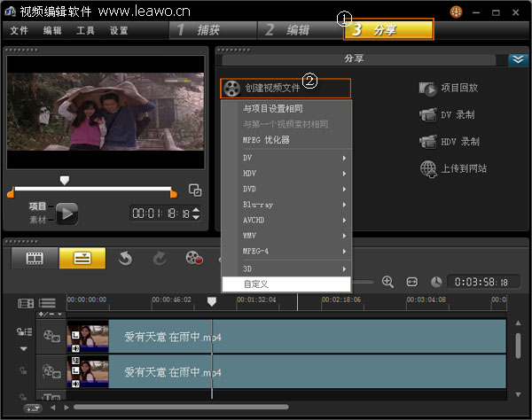Screen dimensions: 532x420
Task: Open record/capture option reel icon
Action: [x=194, y=258]
